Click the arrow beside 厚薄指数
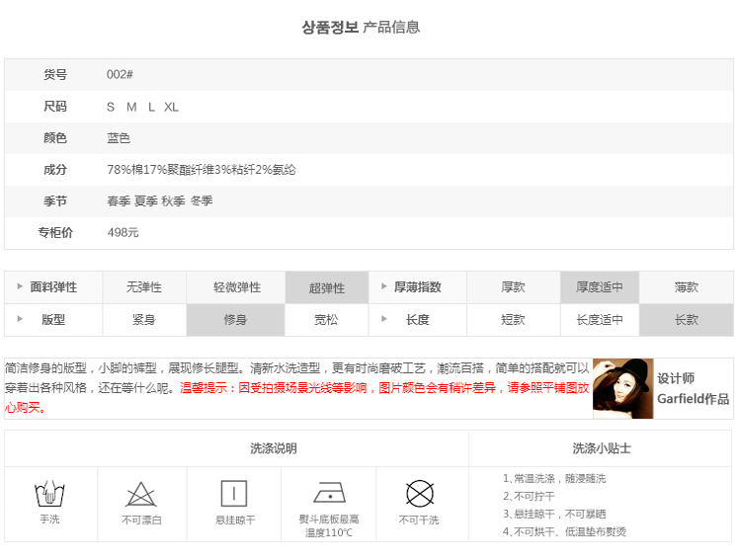 pyautogui.click(x=384, y=286)
